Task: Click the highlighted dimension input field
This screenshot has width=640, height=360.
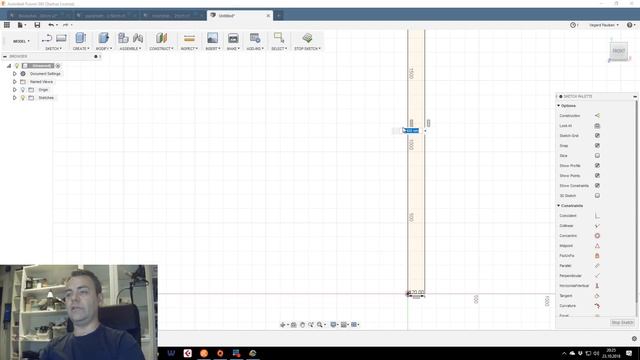Action: click(411, 131)
